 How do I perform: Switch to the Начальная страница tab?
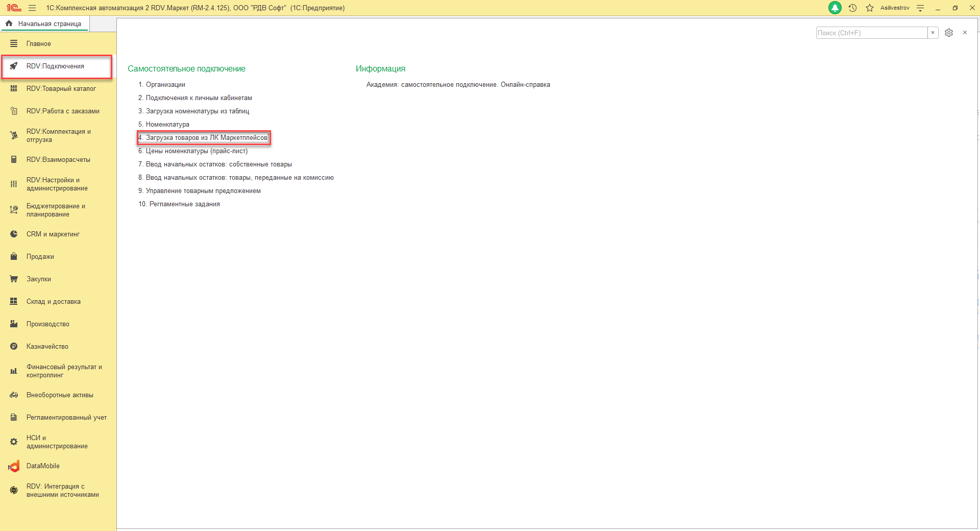coord(44,23)
